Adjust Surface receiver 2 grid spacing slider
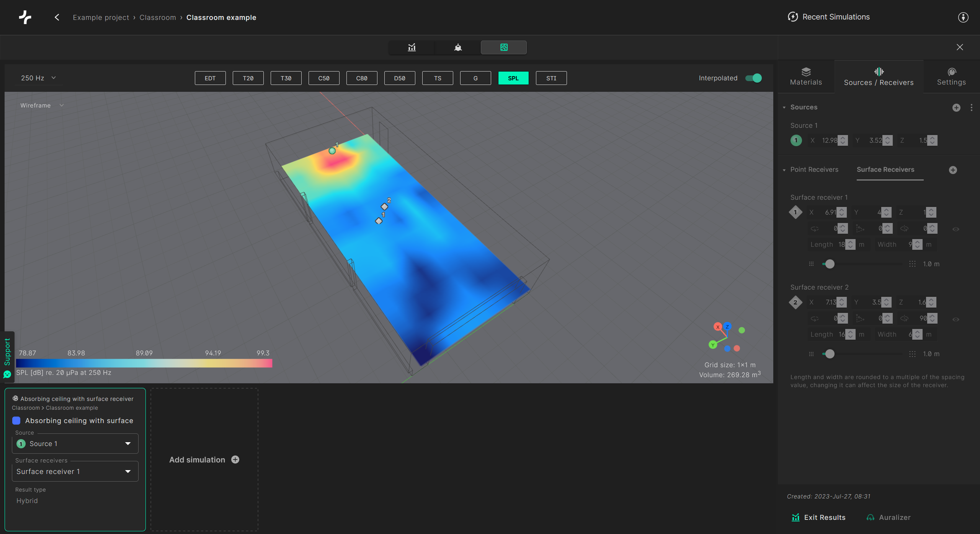Screen dimensions: 980x534 pos(830,354)
